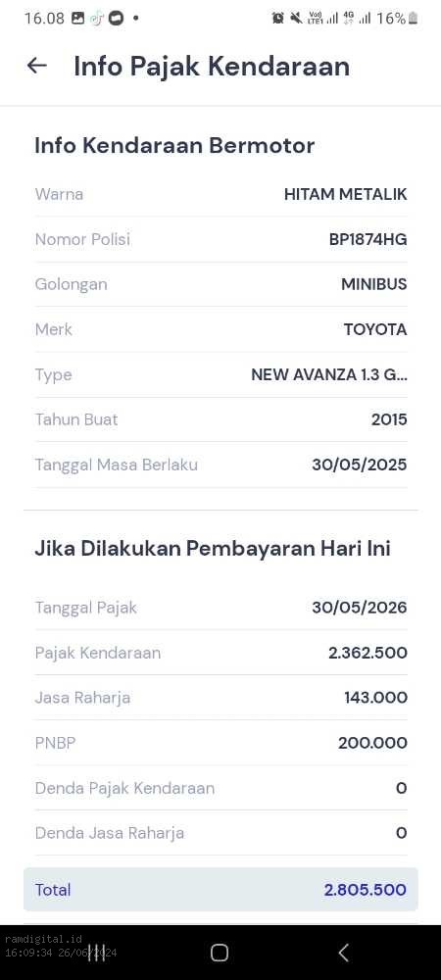The width and height of the screenshot is (441, 980).
Task: Tap the Warna HITAM METALIK row
Action: (x=220, y=194)
